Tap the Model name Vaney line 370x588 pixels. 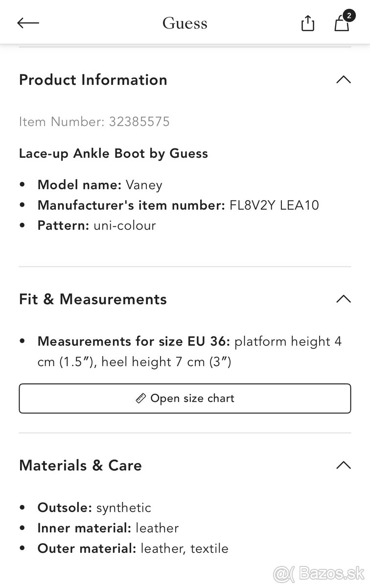click(100, 185)
